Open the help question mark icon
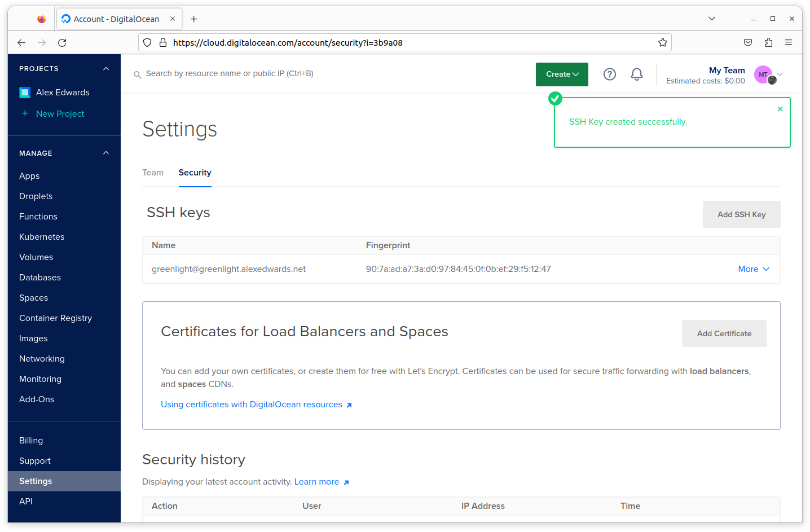Viewport: 810px width, 532px height. (x=609, y=74)
